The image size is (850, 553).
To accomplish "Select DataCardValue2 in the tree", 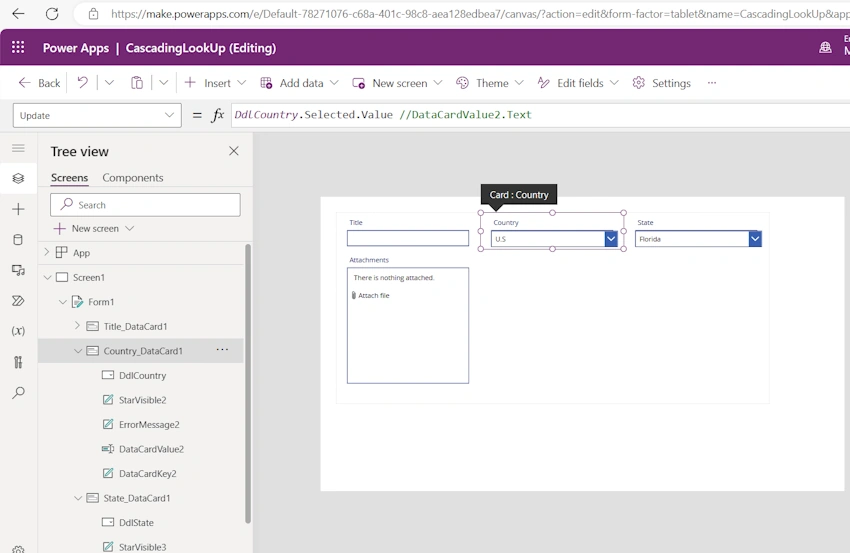I will (151, 449).
